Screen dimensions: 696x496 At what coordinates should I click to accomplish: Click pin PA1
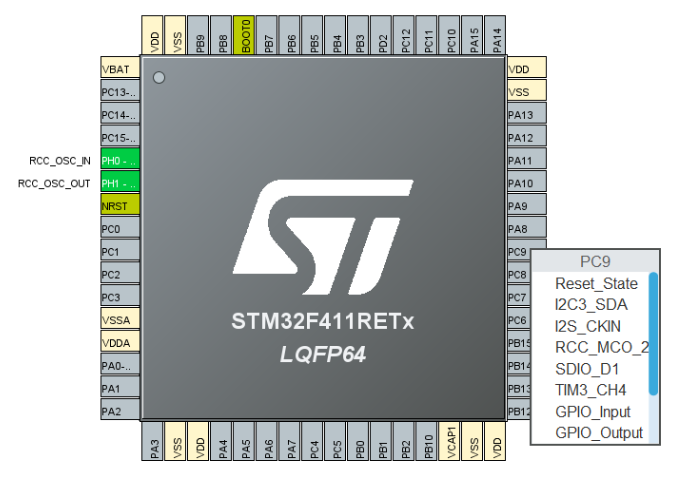120,386
